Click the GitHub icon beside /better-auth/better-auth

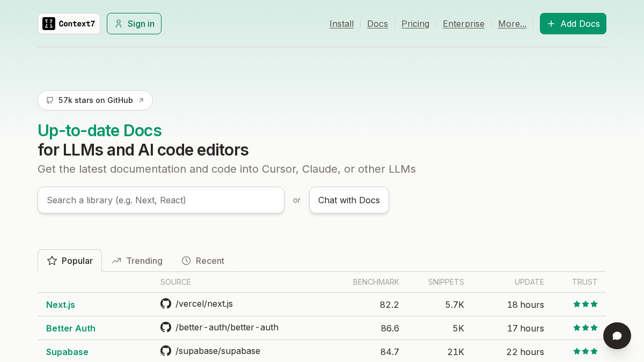tap(166, 327)
